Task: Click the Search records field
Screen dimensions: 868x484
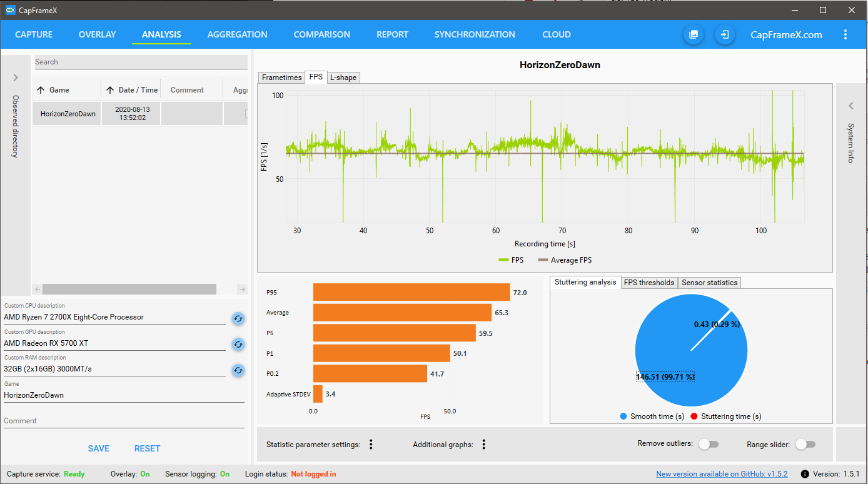Action: [x=141, y=62]
